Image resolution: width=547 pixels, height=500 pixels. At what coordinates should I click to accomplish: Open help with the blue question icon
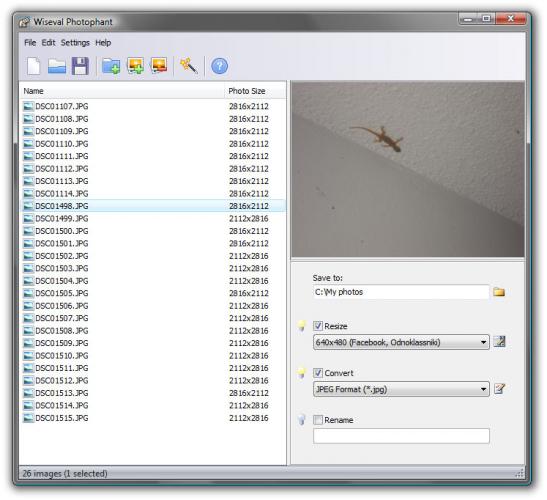(219, 66)
